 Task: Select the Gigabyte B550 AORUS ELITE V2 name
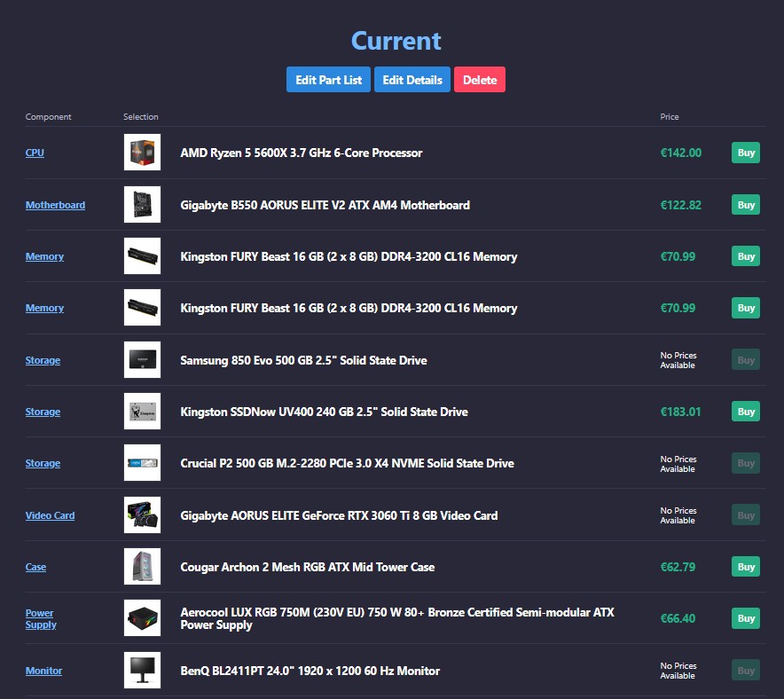[325, 205]
